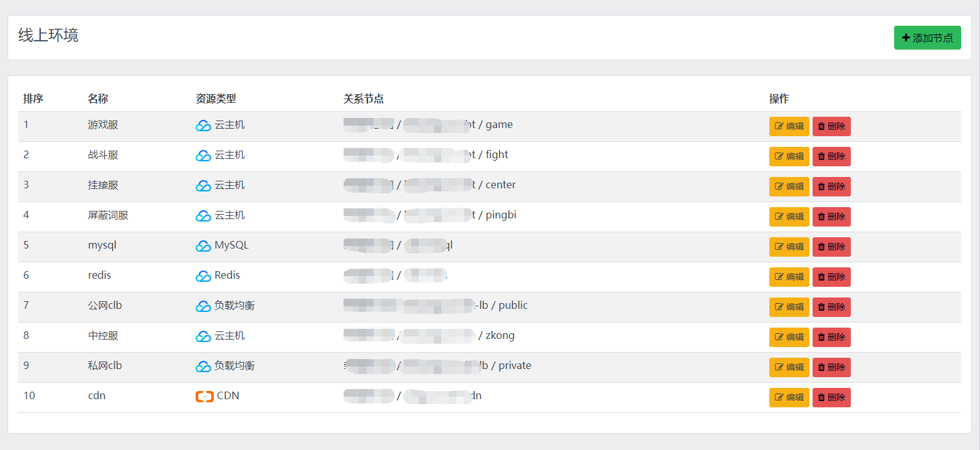Image resolution: width=980 pixels, height=450 pixels.
Task: Click the 添加节点 button
Action: (x=927, y=38)
